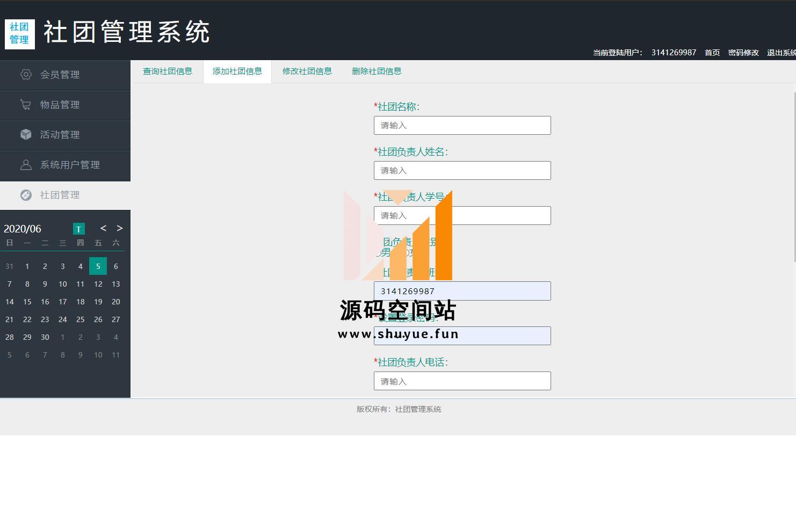The width and height of the screenshot is (796, 532).
Task: Select date 27 in calendar
Action: pyautogui.click(x=115, y=319)
